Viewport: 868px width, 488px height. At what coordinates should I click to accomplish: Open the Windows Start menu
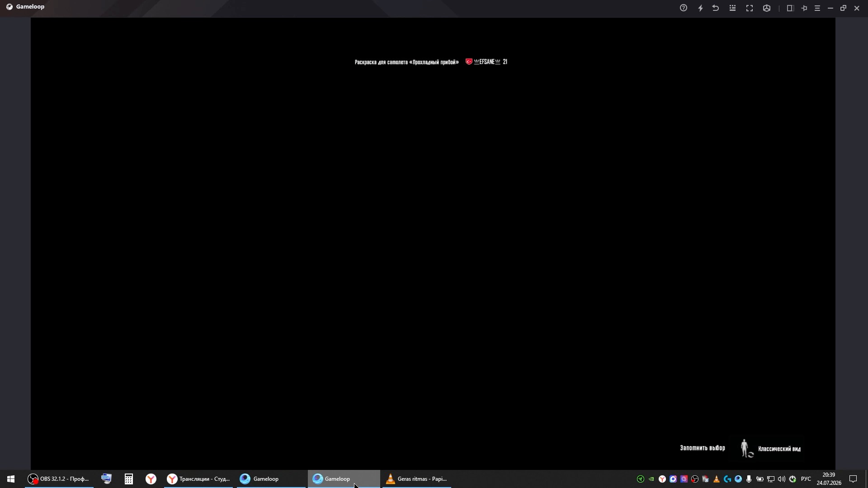11,479
